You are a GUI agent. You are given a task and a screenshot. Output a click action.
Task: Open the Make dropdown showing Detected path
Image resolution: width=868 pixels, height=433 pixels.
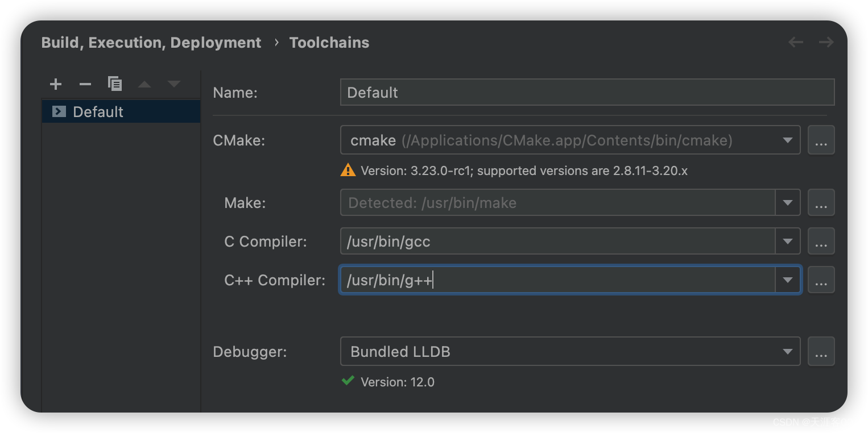(x=788, y=202)
